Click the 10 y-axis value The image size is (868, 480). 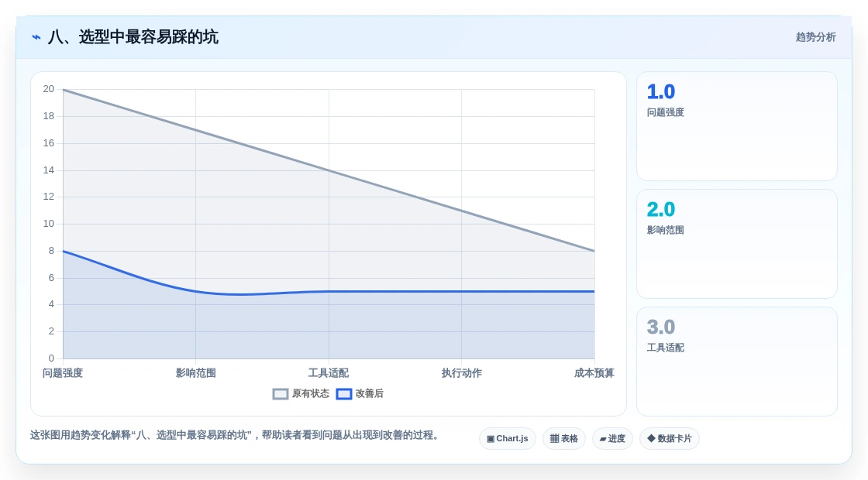(49, 224)
